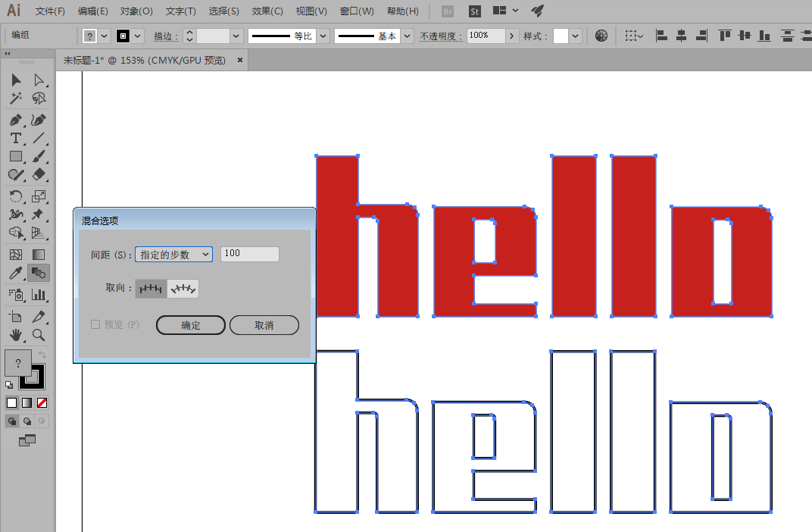Screen dimensions: 812x532
Task: Activate the Hand tool
Action: tap(16, 335)
